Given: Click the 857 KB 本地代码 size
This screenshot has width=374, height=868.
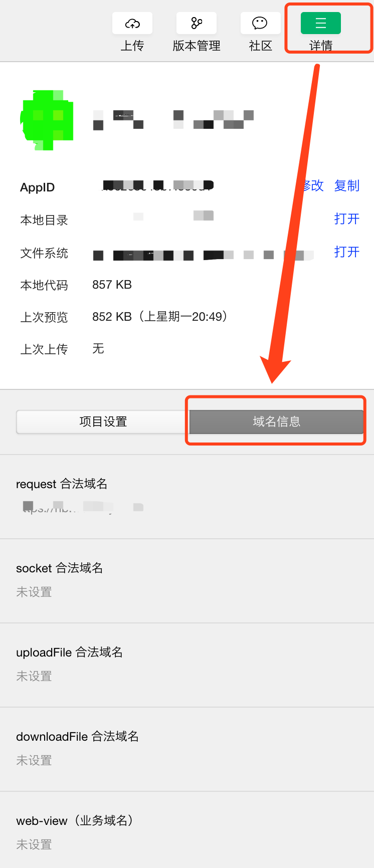Looking at the screenshot, I should point(112,285).
